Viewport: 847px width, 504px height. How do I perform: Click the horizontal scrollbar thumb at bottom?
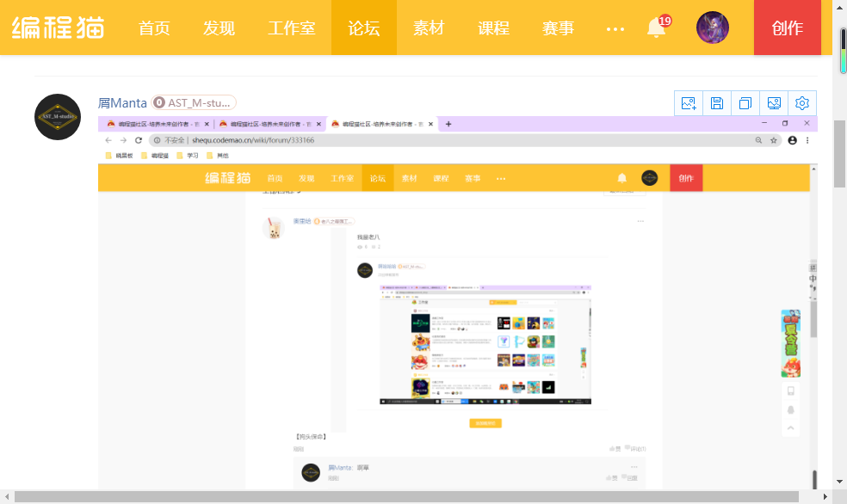tap(406, 496)
